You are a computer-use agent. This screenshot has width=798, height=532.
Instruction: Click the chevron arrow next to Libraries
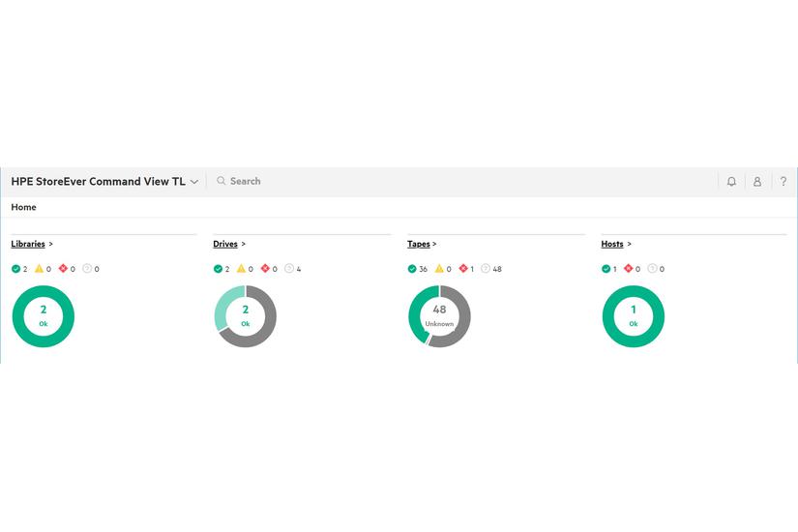[51, 245]
